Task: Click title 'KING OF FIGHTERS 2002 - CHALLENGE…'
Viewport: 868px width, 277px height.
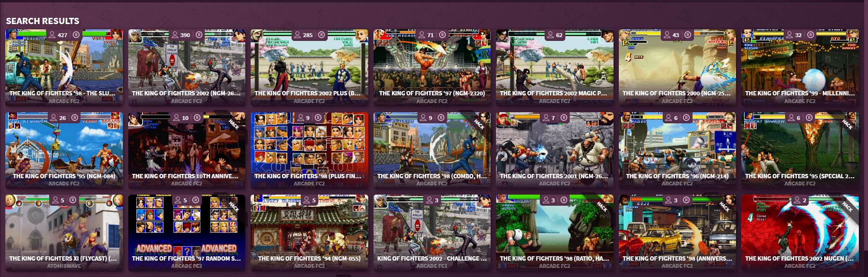Action: pyautogui.click(x=432, y=259)
